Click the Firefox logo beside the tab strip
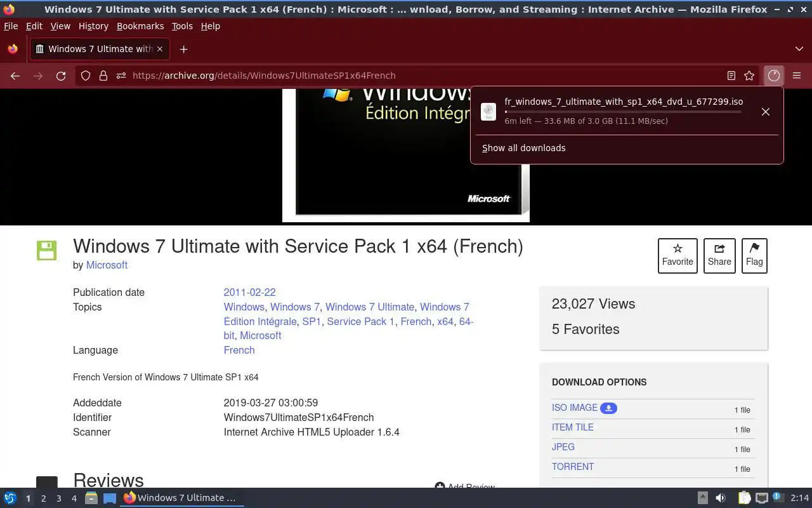 (x=13, y=49)
